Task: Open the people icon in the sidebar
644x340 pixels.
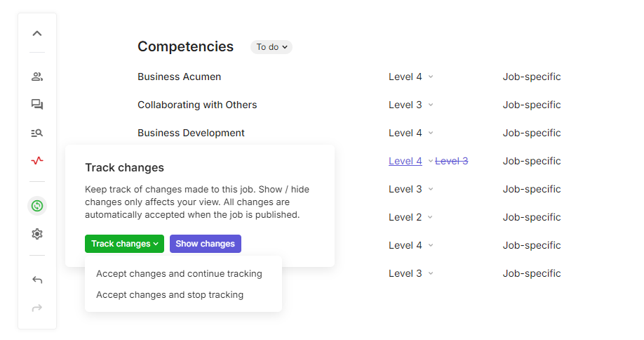Action: [37, 77]
